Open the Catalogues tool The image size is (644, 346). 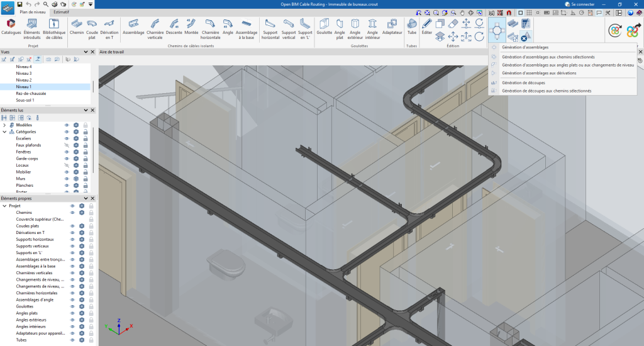[11, 28]
